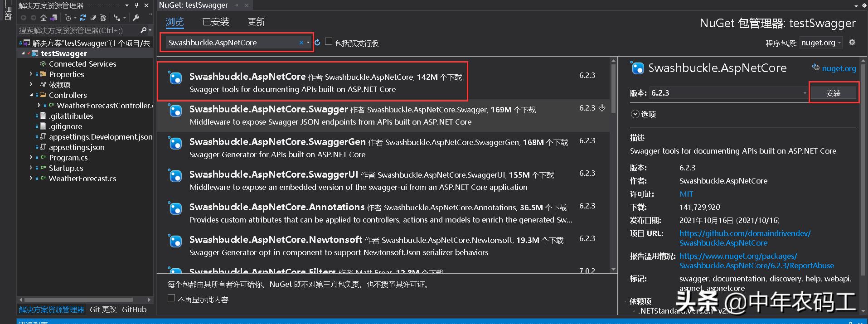Open the Git 更改 tab
This screenshot has width=868, height=324.
click(103, 309)
